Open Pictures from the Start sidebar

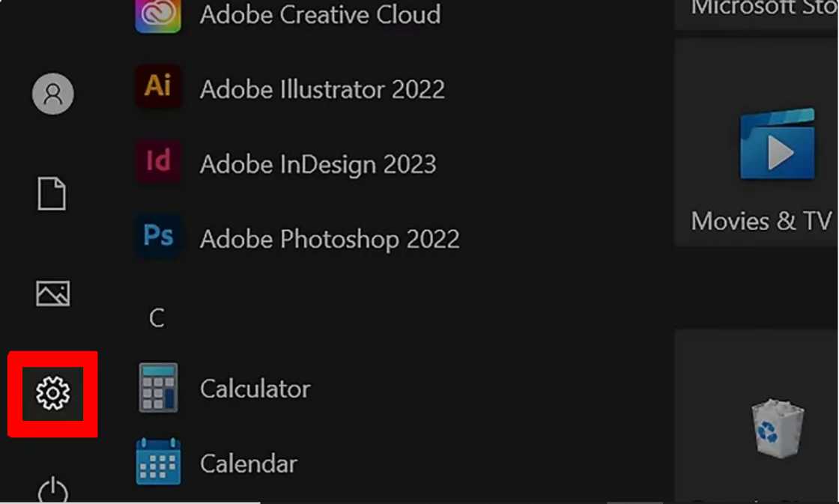pyautogui.click(x=52, y=293)
